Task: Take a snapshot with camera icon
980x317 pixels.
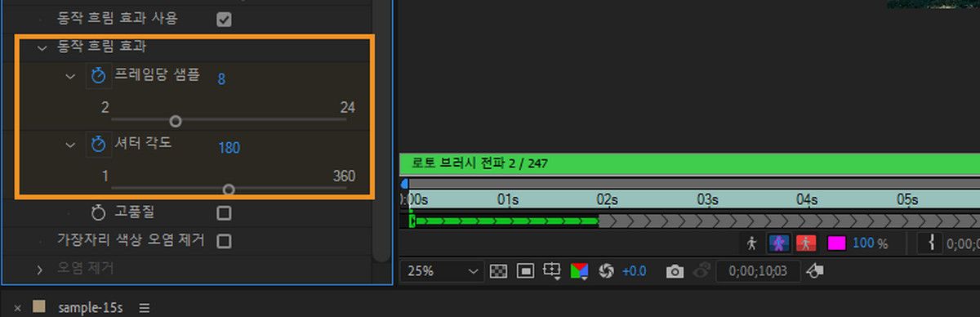Action: [x=675, y=271]
